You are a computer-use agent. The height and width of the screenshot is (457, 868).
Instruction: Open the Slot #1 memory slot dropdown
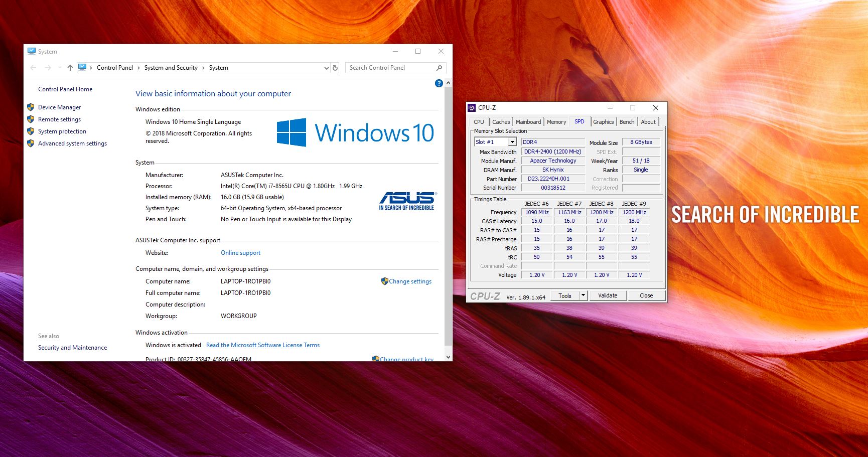[512, 142]
